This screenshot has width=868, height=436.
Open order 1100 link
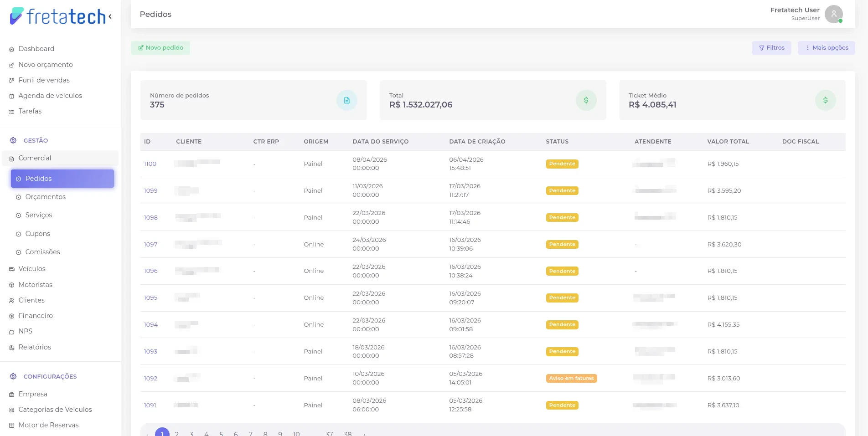click(150, 164)
